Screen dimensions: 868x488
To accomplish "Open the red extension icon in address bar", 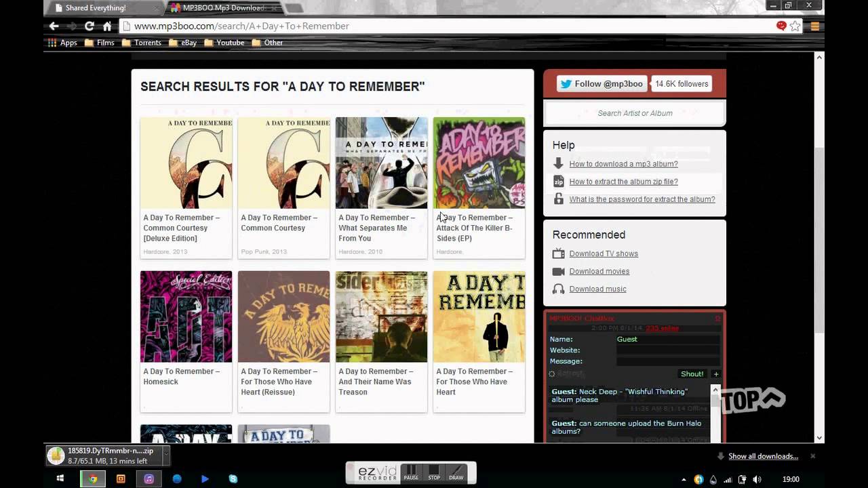I will 781,26.
